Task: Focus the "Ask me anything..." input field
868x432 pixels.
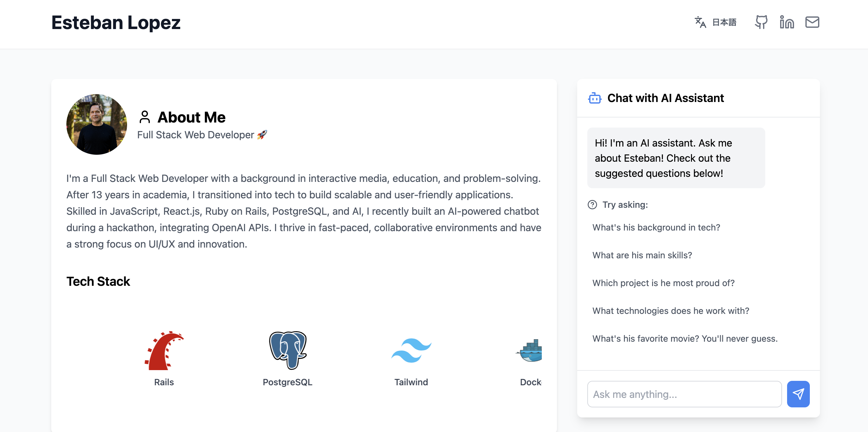Action: click(684, 394)
